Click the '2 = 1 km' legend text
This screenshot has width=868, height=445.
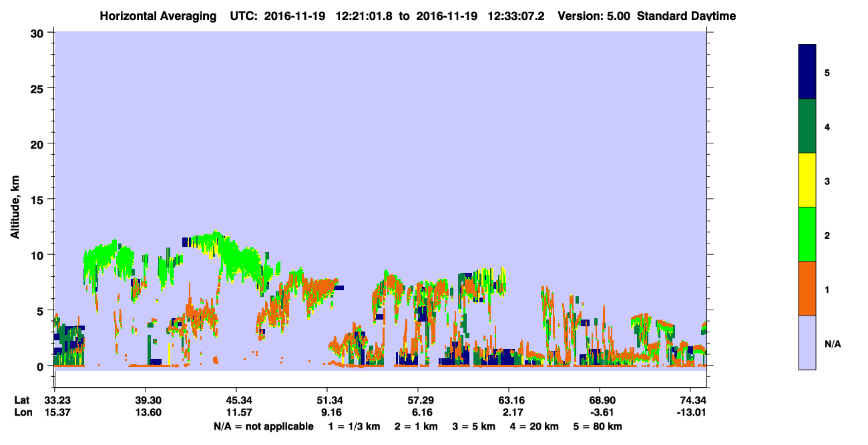[417, 426]
